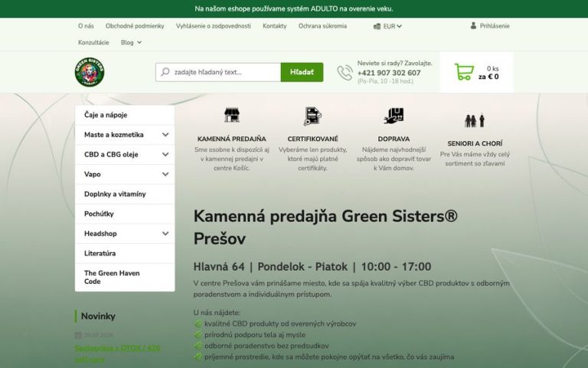Screen dimensions: 588x368
Task: Open Doplnky a vitamíny category
Action: pos(125,194)
